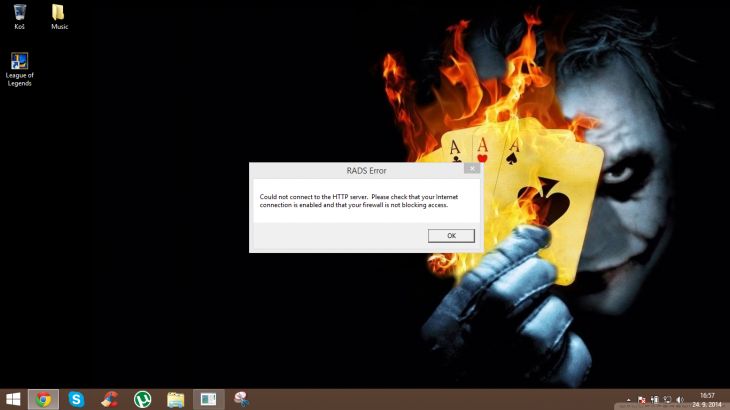
Task: Open the network status tray icon
Action: click(668, 400)
